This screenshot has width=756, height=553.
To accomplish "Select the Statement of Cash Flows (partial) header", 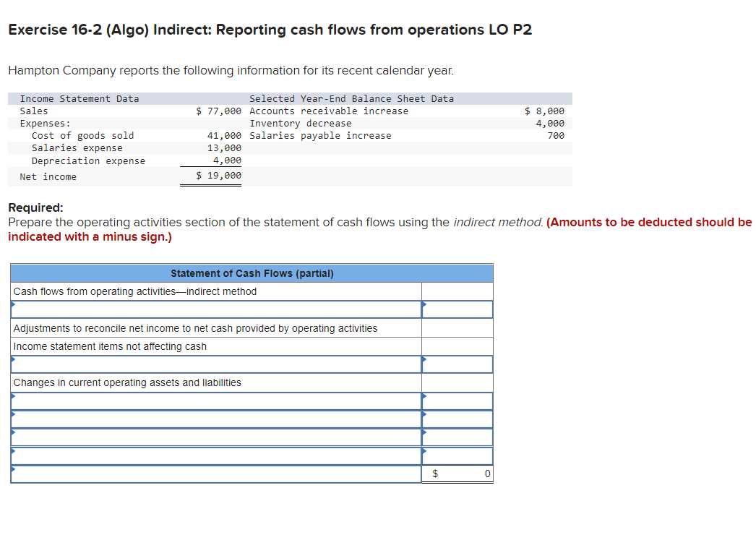I will click(252, 273).
